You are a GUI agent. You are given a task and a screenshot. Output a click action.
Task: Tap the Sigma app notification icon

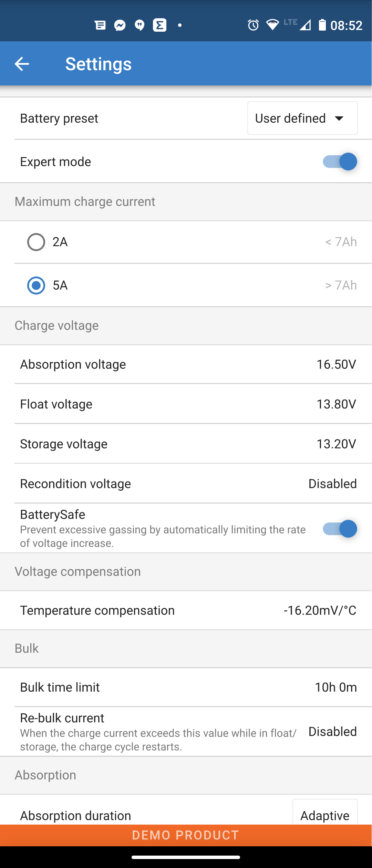159,25
